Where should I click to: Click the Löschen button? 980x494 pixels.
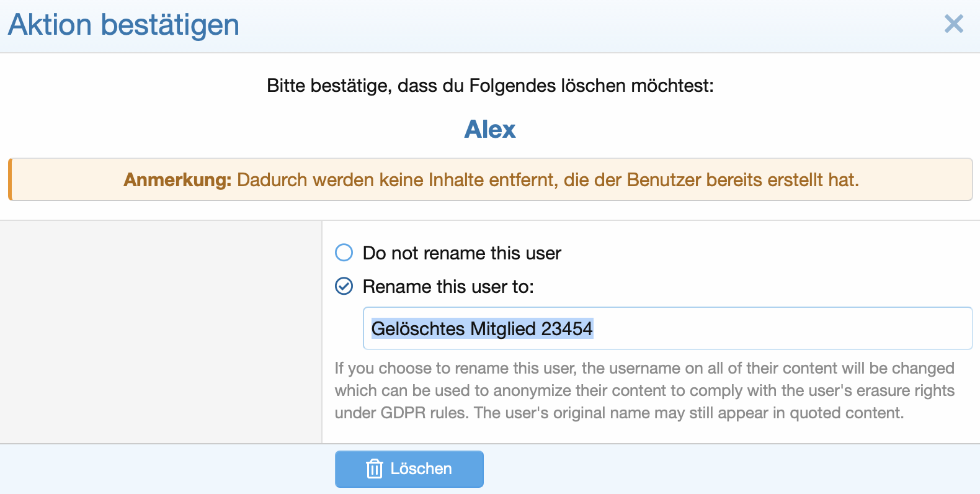click(409, 469)
